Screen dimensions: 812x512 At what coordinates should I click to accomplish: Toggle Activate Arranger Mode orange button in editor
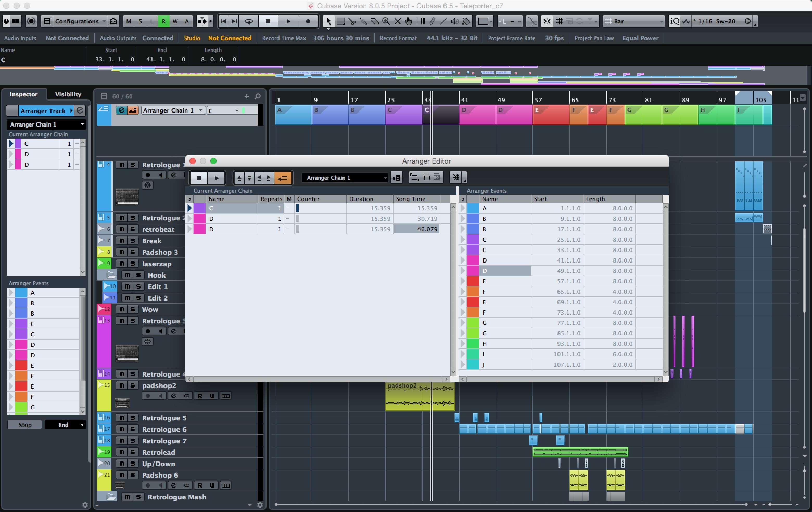(x=283, y=178)
